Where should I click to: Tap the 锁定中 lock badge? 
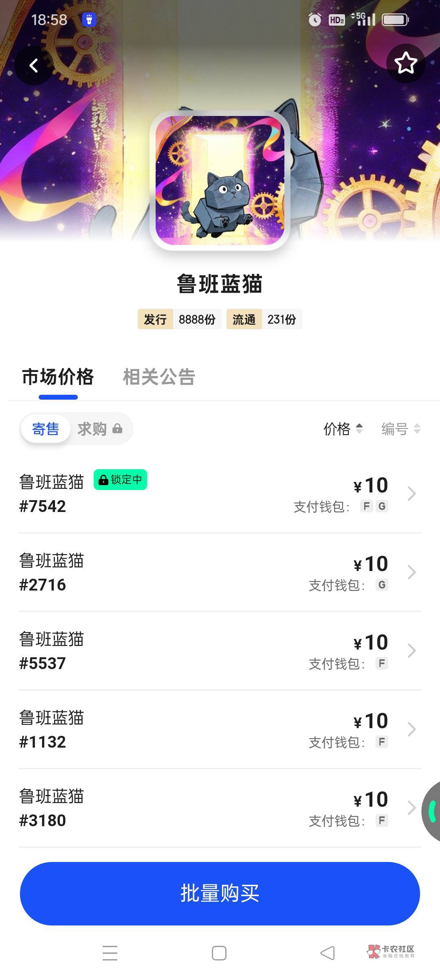point(120,480)
